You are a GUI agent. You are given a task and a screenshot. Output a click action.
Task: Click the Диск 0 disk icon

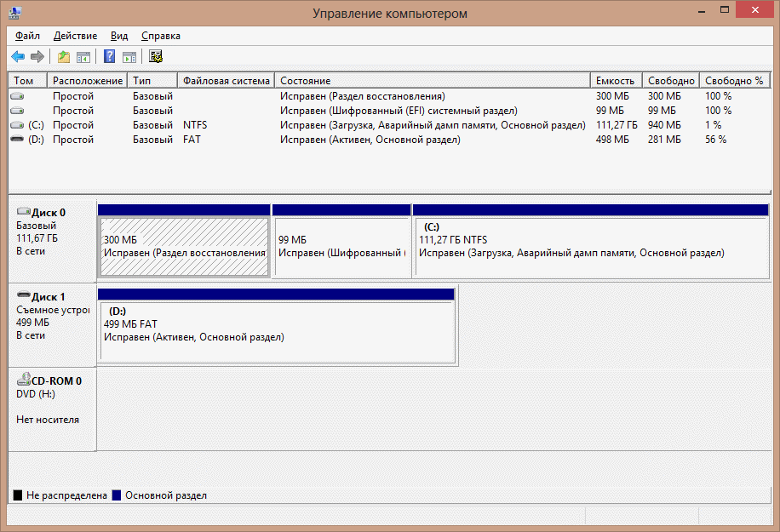pos(23,211)
